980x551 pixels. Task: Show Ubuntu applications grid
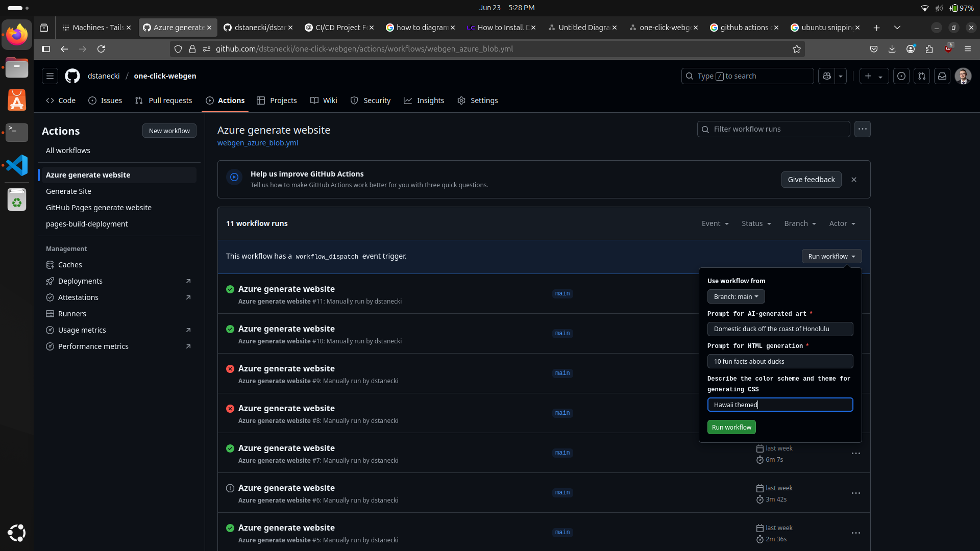tap(17, 533)
